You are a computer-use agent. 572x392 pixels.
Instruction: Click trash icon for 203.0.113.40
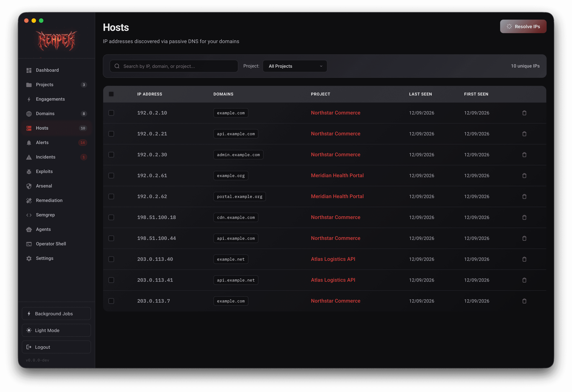pos(524,259)
